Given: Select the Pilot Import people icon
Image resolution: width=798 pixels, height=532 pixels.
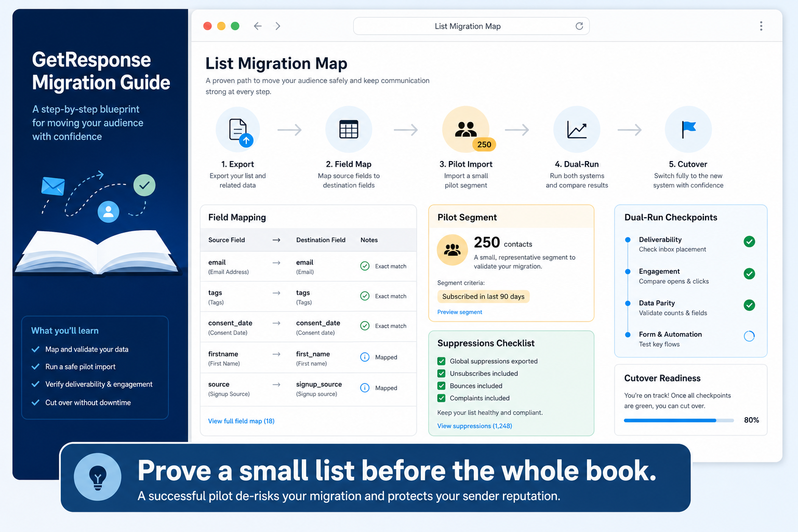Looking at the screenshot, I should 465,129.
